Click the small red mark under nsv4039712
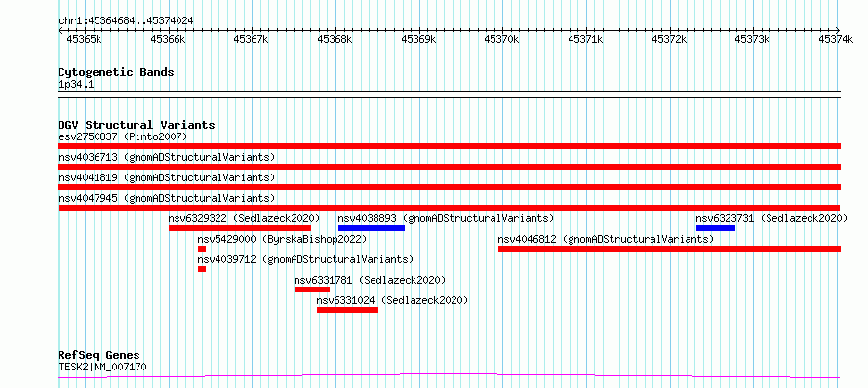Viewport: 868px width, 388px height. coord(202,269)
